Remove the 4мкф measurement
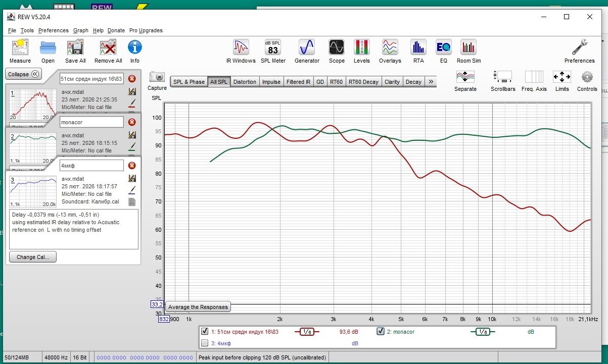608x364 pixels. point(132,166)
